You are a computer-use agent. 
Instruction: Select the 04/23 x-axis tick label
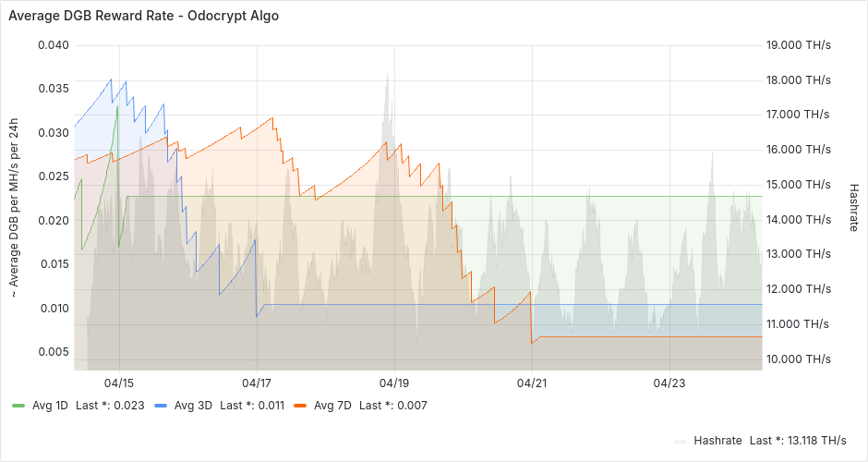(669, 383)
